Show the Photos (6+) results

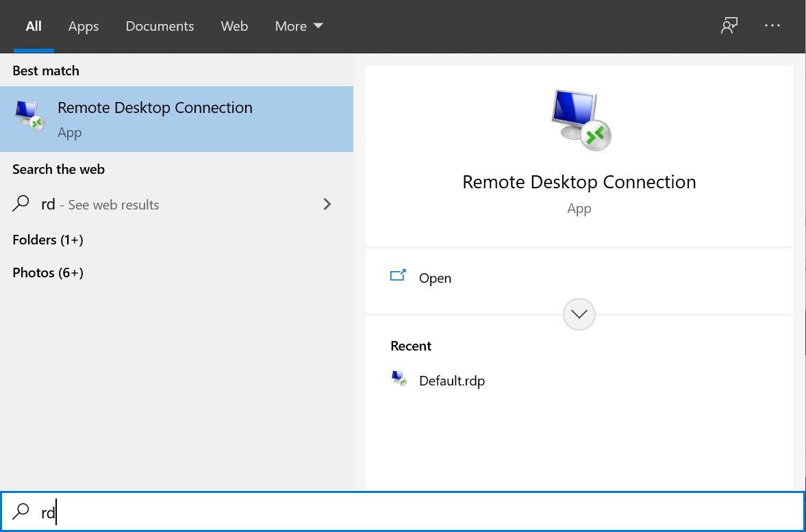(x=48, y=273)
